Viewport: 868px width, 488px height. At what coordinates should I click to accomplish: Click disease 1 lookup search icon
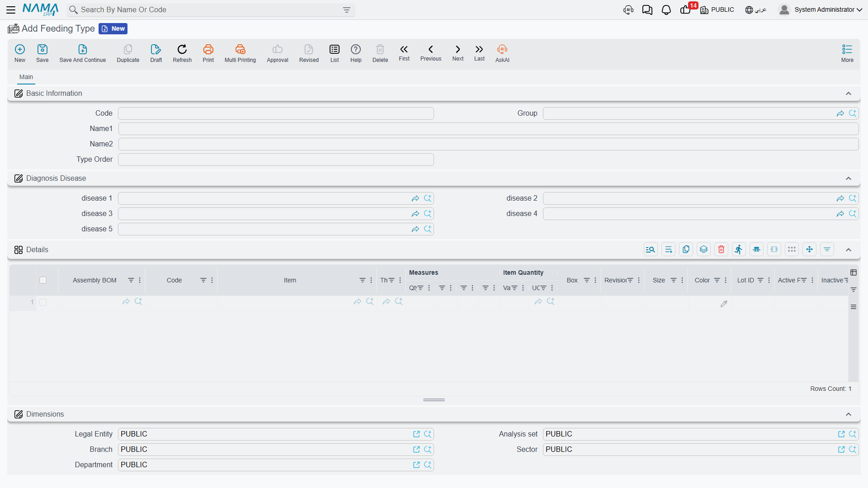[x=428, y=198]
